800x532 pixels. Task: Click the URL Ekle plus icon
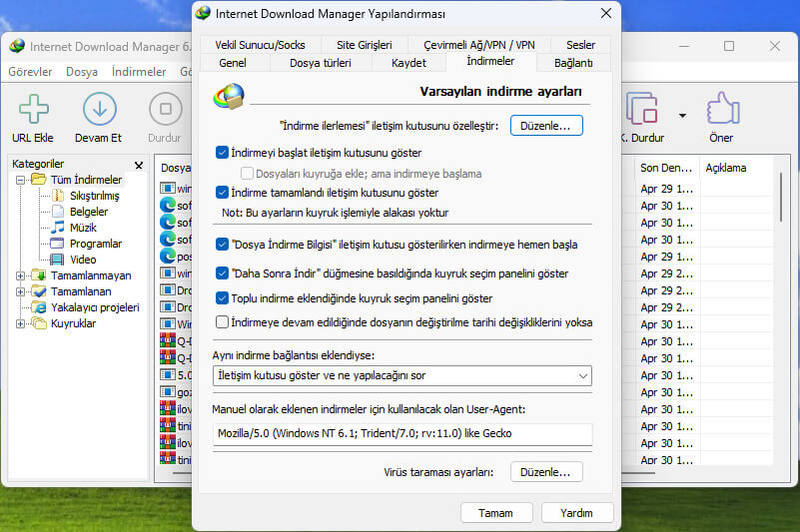[34, 109]
